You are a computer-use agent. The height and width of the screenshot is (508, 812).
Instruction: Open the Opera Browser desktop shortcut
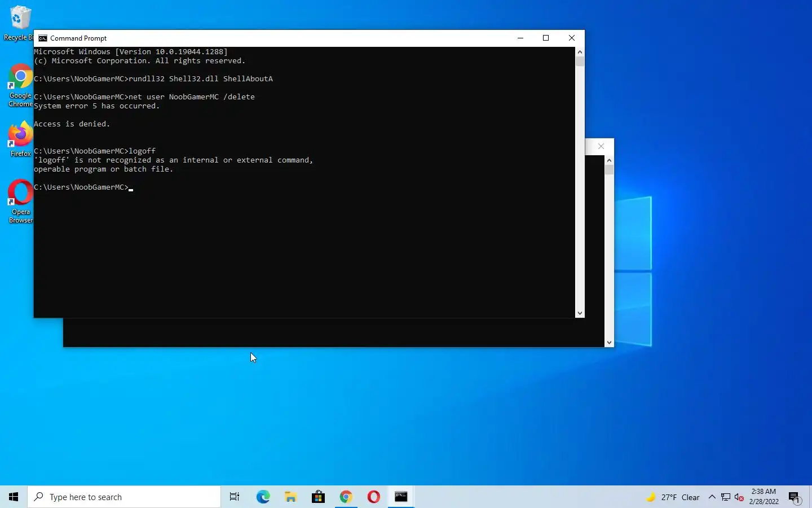tap(20, 202)
